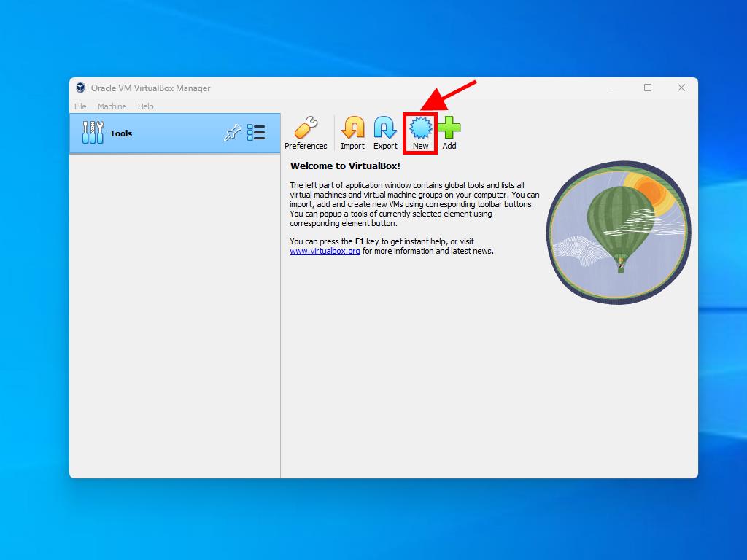The height and width of the screenshot is (560, 747).
Task: Click the Welcome to VirtualBox heading
Action: tap(342, 166)
